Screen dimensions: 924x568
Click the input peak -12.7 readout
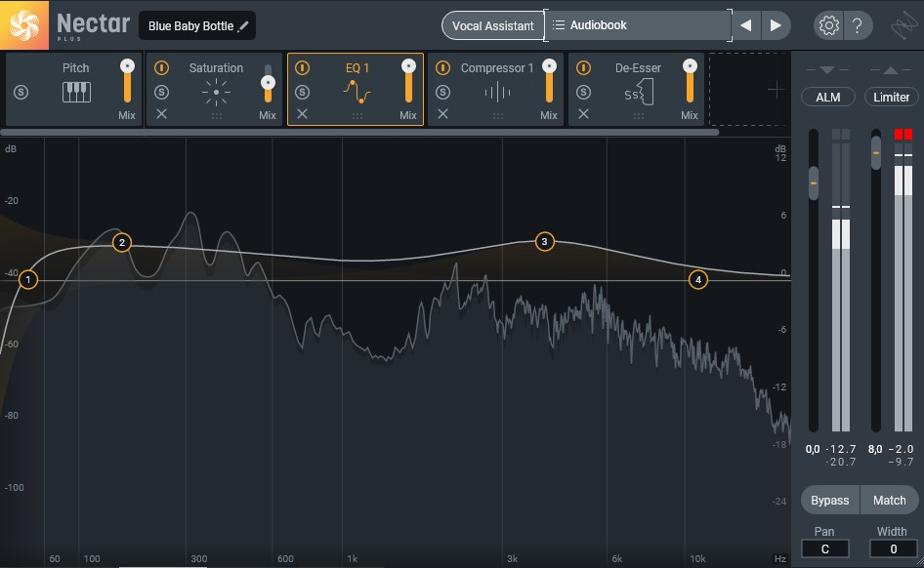click(x=841, y=449)
